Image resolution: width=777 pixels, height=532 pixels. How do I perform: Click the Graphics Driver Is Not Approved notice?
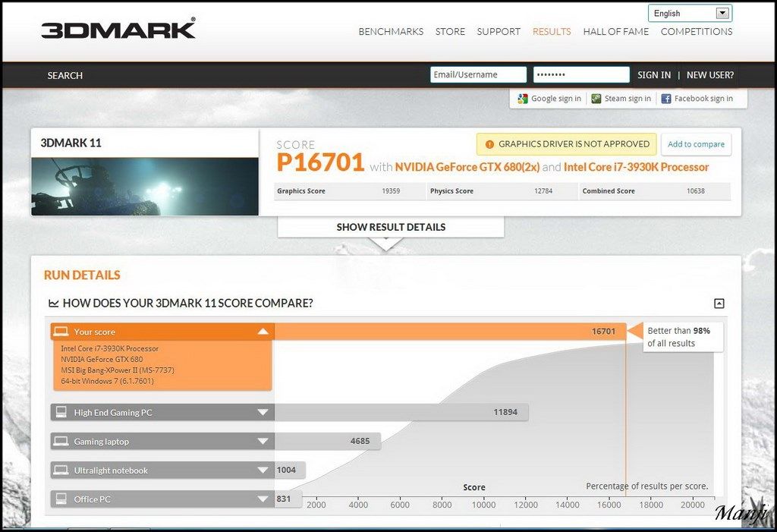click(566, 144)
